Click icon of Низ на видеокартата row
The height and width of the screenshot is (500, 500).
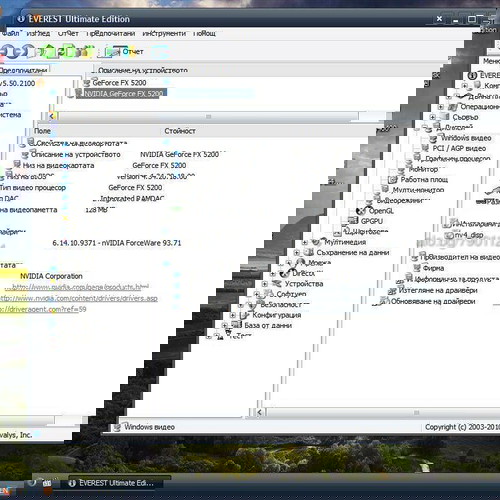pyautogui.click(x=17, y=164)
